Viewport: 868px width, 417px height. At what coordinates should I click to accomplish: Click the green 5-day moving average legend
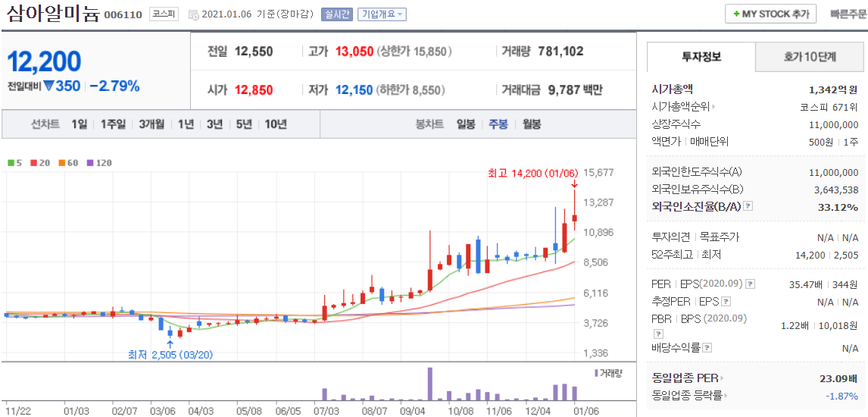(x=14, y=163)
